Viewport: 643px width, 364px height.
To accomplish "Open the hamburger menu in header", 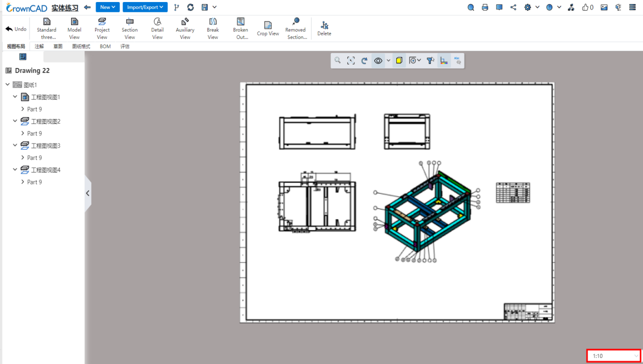I will [x=632, y=7].
